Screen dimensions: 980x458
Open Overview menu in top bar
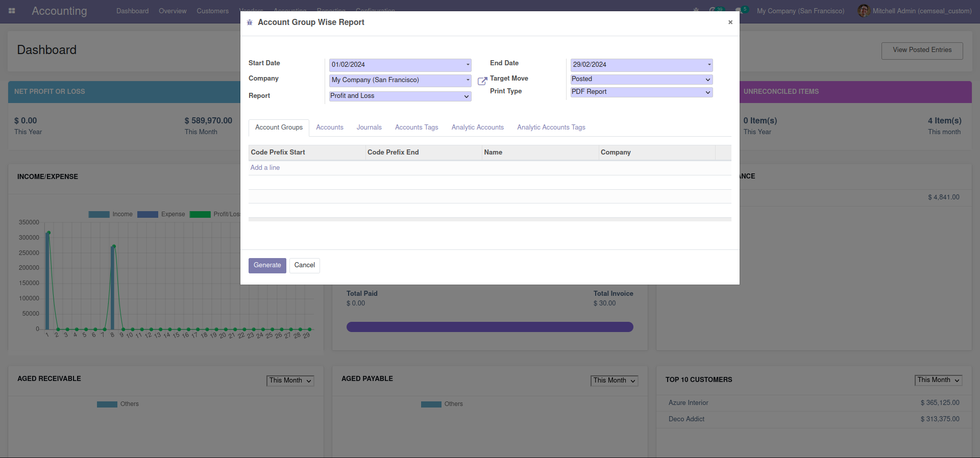[x=173, y=11]
